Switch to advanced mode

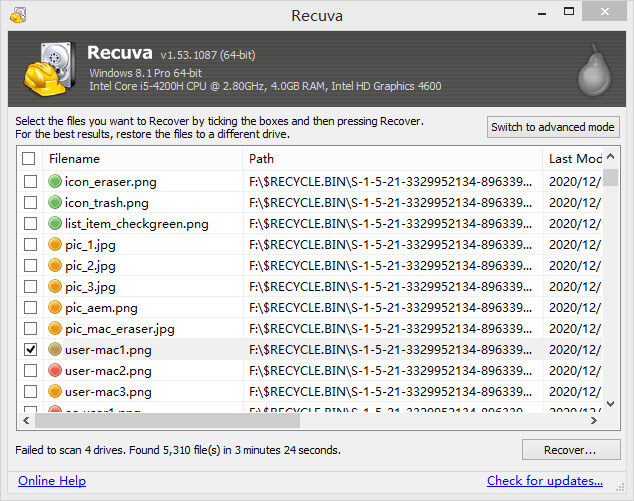[x=553, y=127]
